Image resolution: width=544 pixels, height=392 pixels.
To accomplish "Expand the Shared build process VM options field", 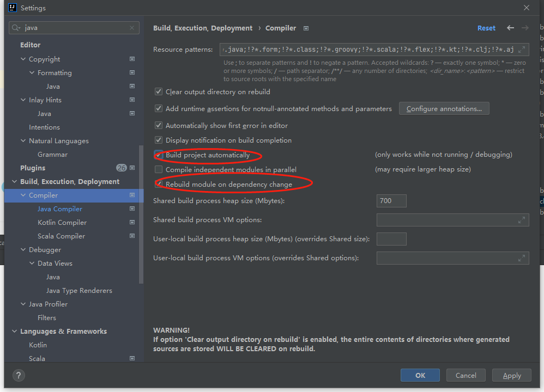I will pyautogui.click(x=522, y=220).
